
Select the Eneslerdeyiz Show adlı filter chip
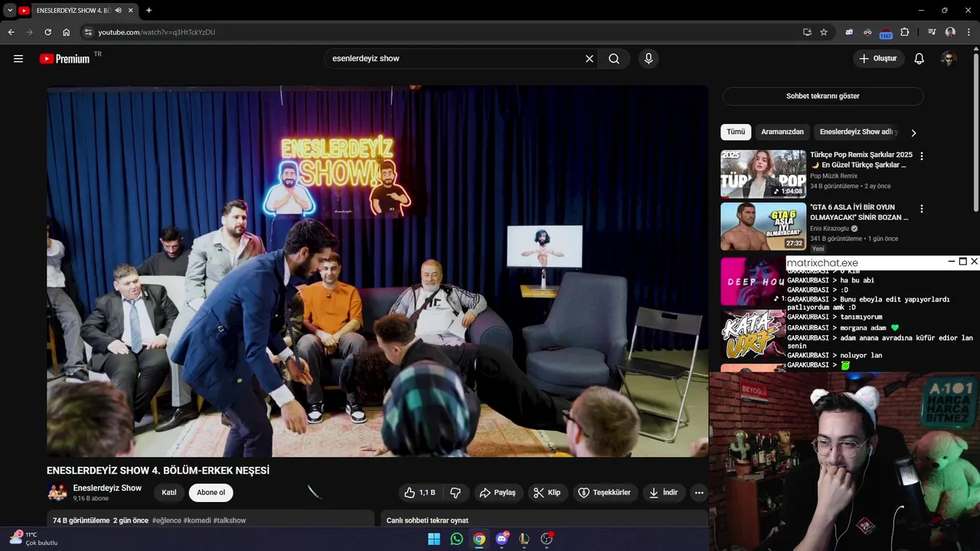[x=857, y=132]
